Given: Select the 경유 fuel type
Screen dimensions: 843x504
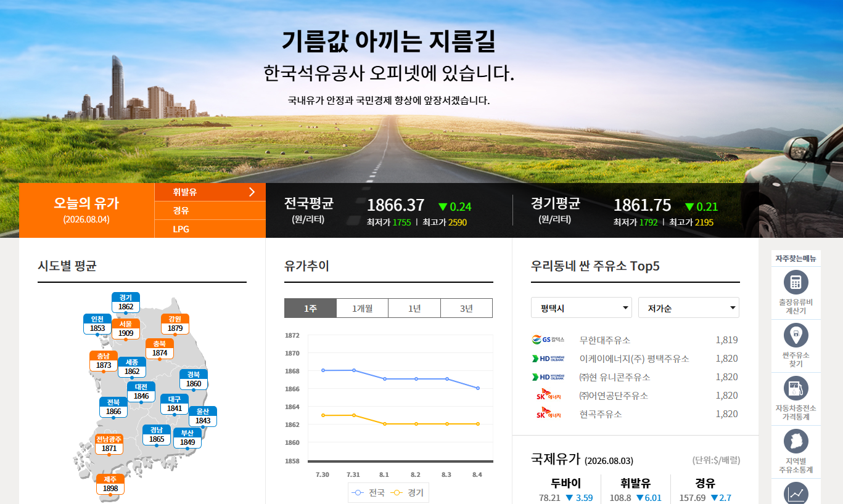Looking at the screenshot, I should (x=210, y=211).
